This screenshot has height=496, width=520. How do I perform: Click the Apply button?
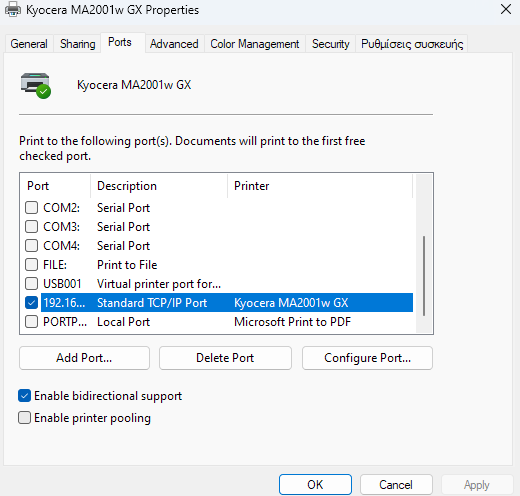tap(477, 485)
